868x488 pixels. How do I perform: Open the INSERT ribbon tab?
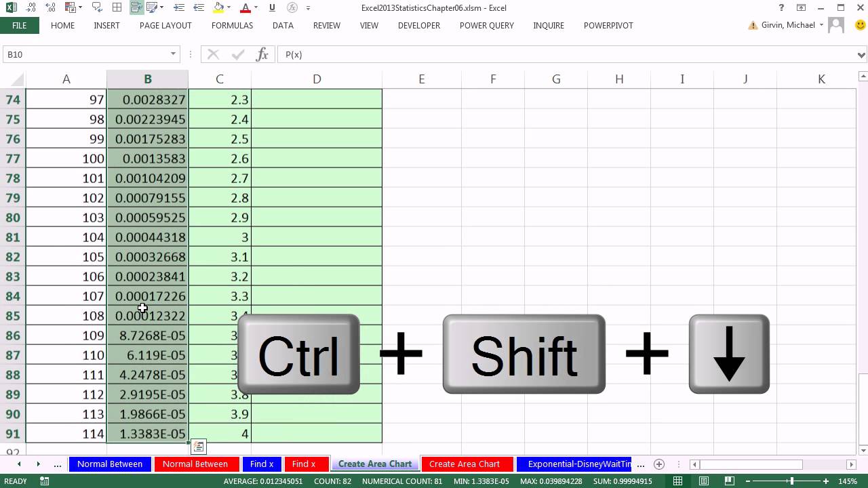(x=106, y=25)
